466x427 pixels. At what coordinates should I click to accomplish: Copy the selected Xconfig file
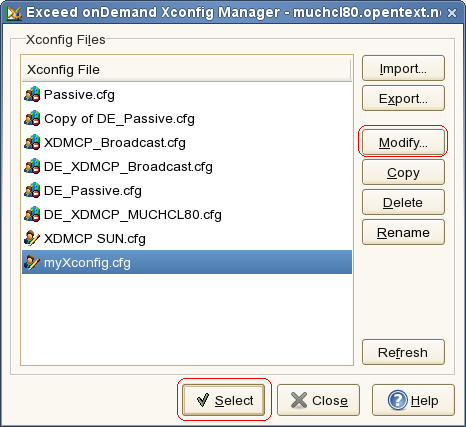(403, 172)
